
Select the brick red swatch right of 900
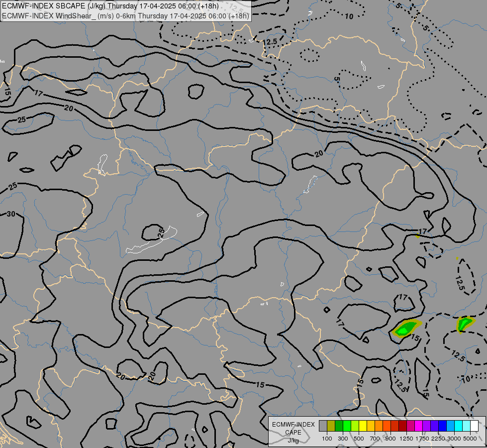pos(395,426)
